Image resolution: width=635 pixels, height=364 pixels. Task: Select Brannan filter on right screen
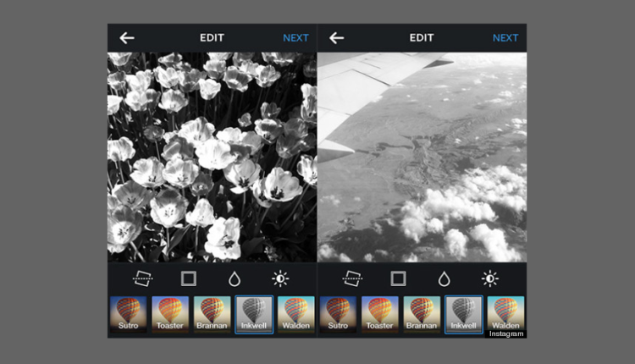click(x=422, y=315)
